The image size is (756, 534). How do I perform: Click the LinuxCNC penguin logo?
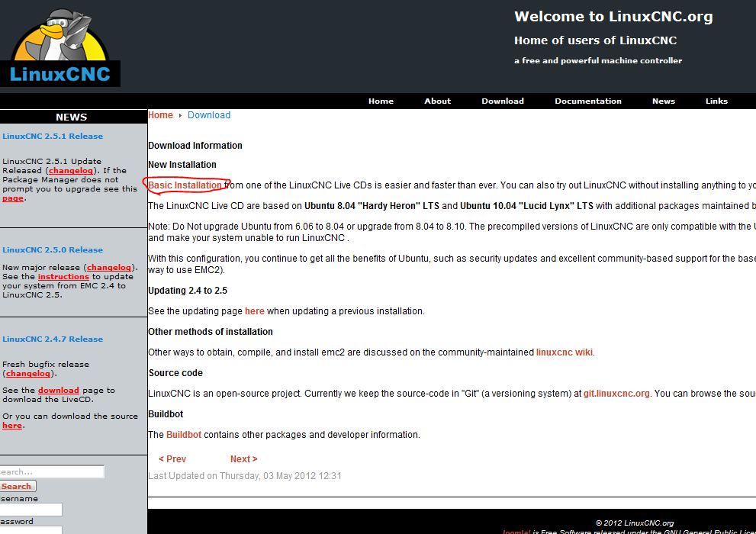tap(60, 48)
